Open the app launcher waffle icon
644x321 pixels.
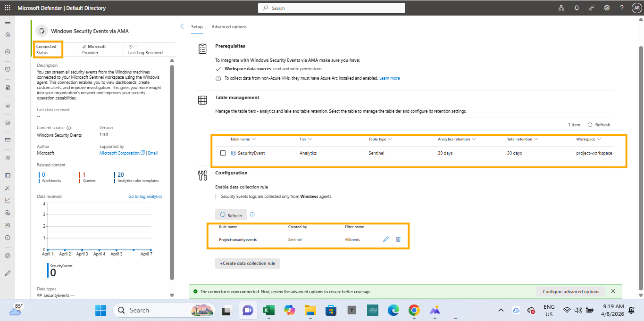click(8, 8)
